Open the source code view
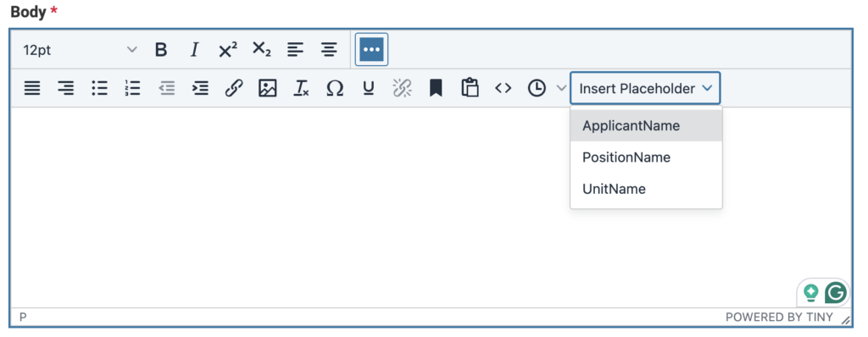868x337 pixels. point(504,88)
